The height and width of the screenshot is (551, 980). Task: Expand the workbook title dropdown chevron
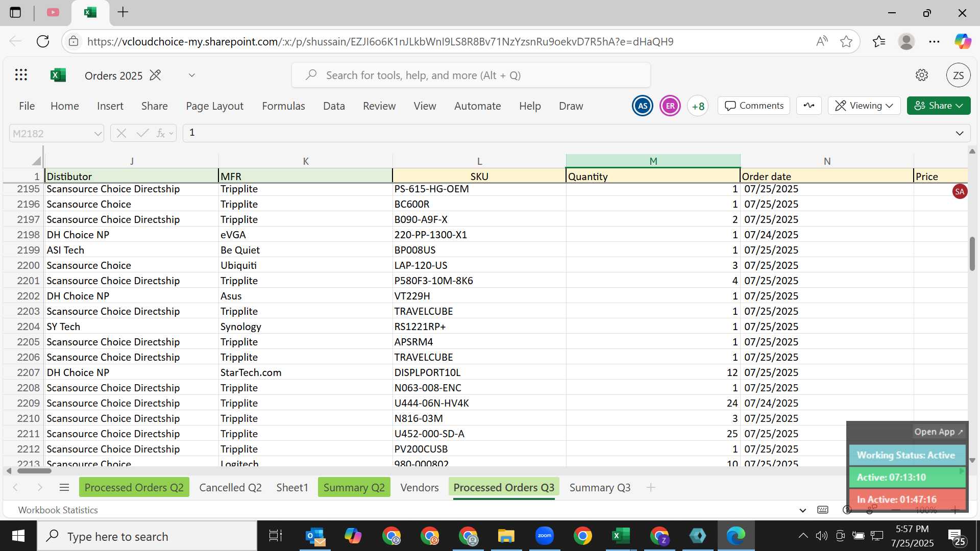[x=191, y=75]
